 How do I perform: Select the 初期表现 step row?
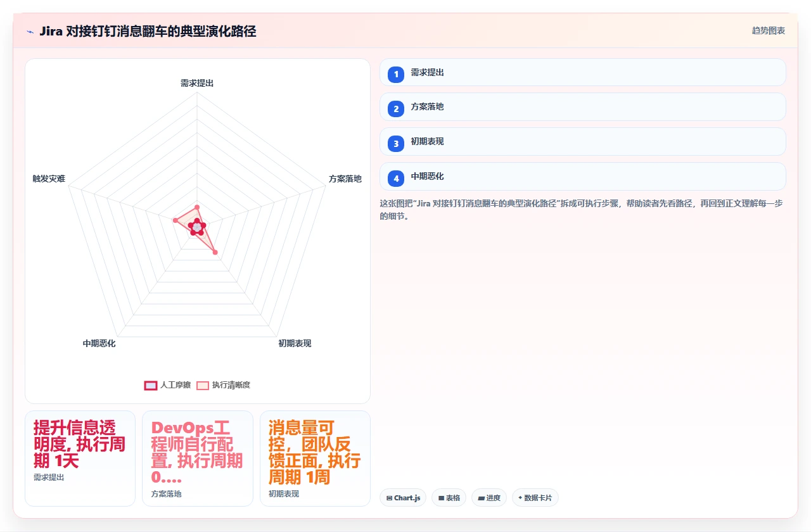(583, 142)
